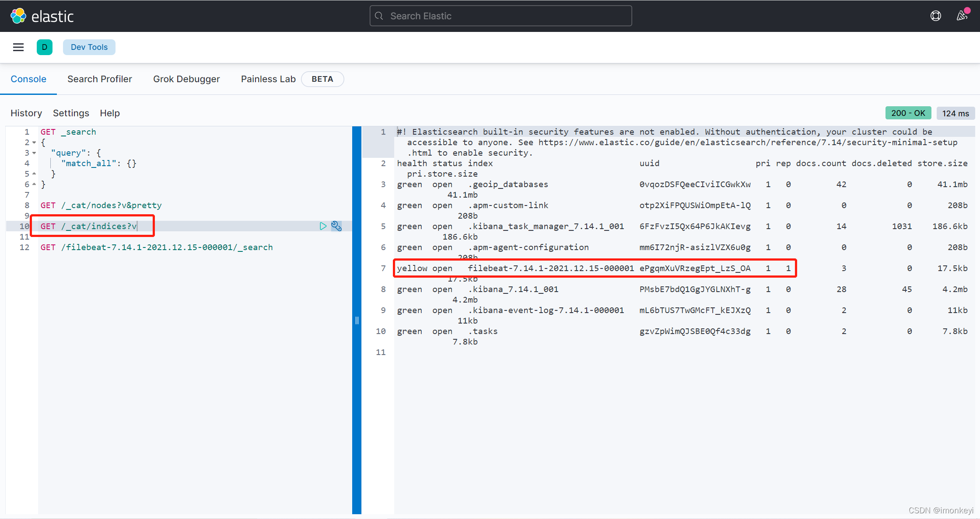This screenshot has width=980, height=519.
Task: Click the .apm-custom-link index name
Action: pos(508,206)
